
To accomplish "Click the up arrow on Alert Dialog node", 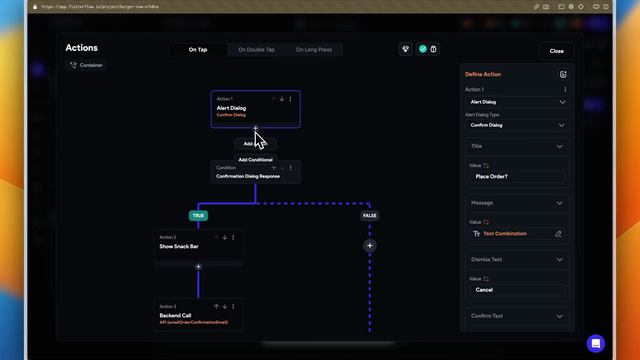I will tap(273, 99).
